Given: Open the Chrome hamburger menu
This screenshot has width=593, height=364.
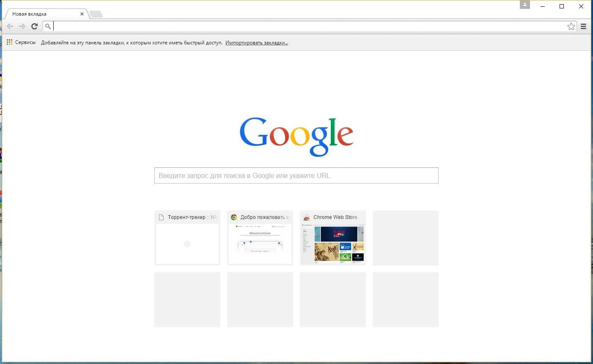Looking at the screenshot, I should (x=583, y=27).
